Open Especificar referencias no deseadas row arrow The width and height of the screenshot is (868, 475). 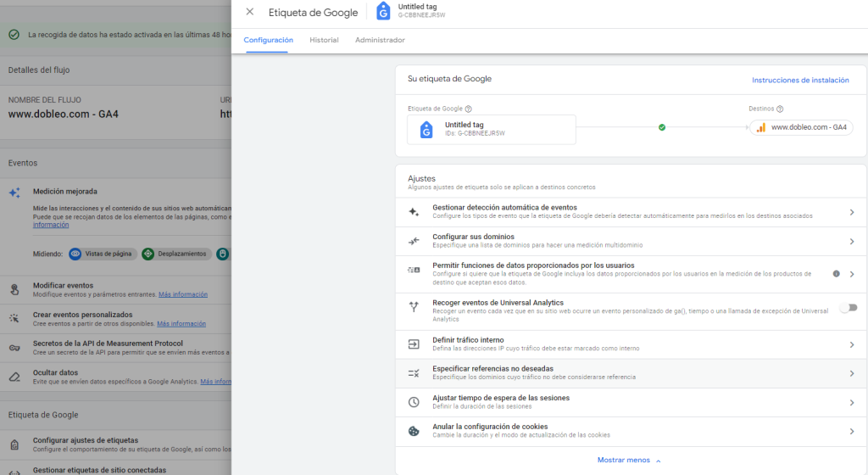click(852, 373)
